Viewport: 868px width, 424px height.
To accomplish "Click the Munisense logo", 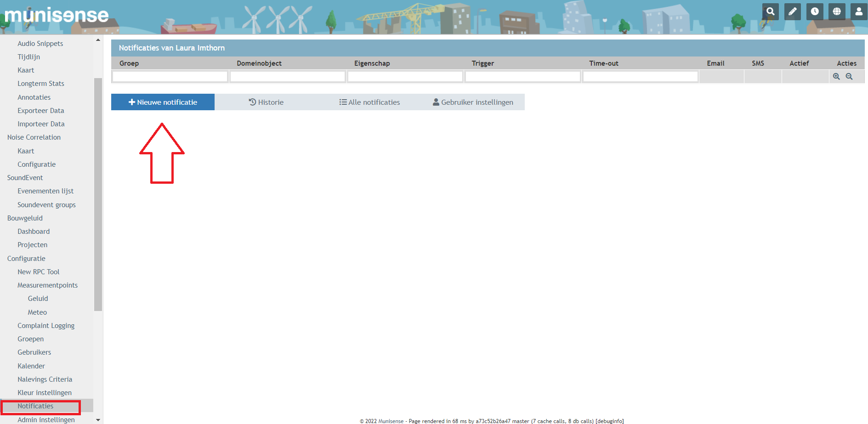I will tap(57, 16).
